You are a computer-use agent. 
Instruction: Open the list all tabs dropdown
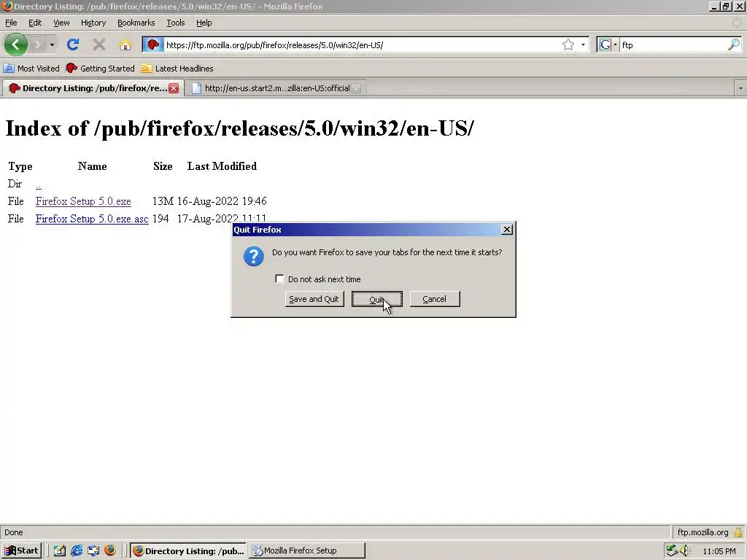[740, 88]
